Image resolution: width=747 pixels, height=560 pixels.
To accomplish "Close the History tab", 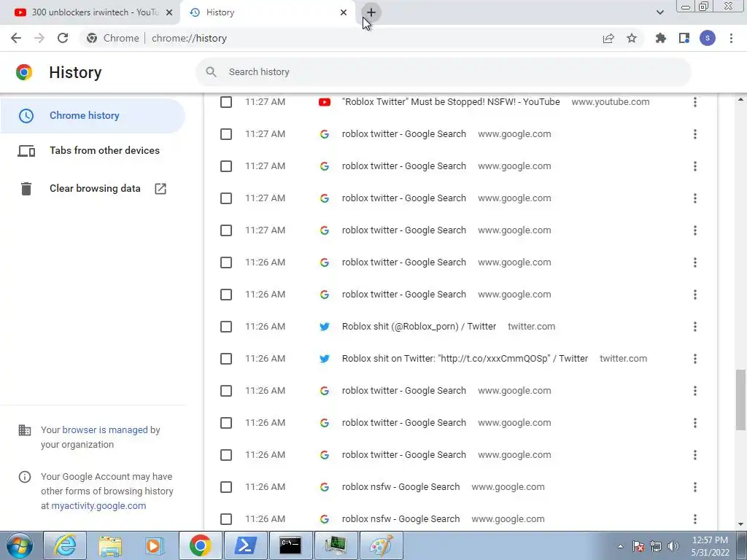I will [x=344, y=12].
